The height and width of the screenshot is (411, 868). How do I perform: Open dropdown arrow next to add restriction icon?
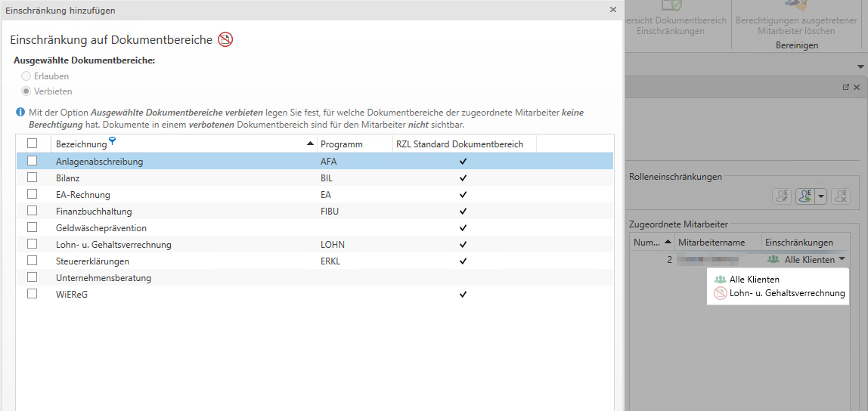pyautogui.click(x=820, y=196)
